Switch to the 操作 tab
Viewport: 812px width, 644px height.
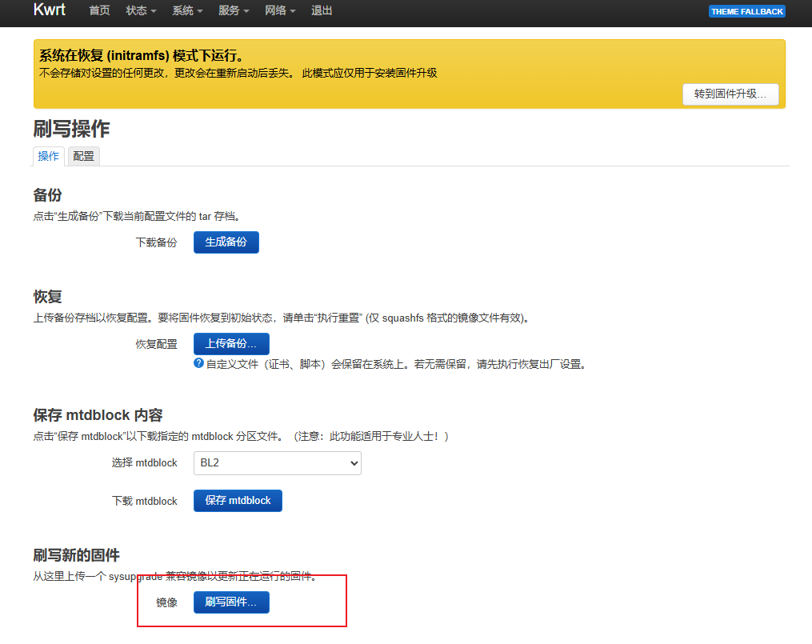click(x=49, y=157)
